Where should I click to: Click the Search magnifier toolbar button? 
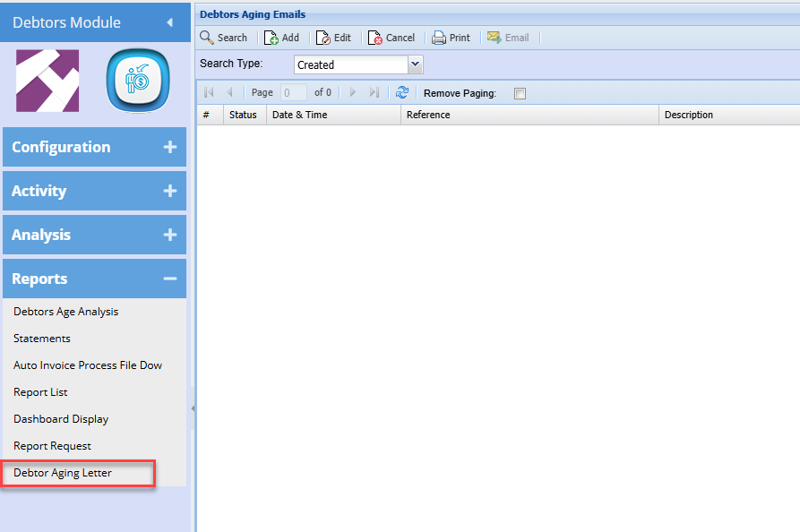point(223,38)
